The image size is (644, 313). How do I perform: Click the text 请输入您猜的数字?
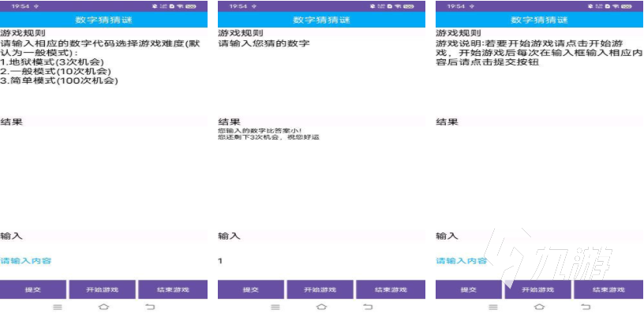[264, 43]
